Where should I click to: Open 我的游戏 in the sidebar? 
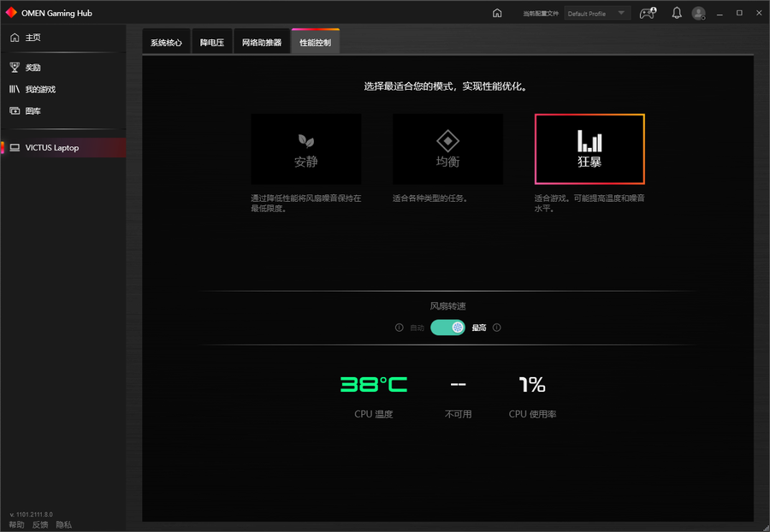[x=39, y=89]
